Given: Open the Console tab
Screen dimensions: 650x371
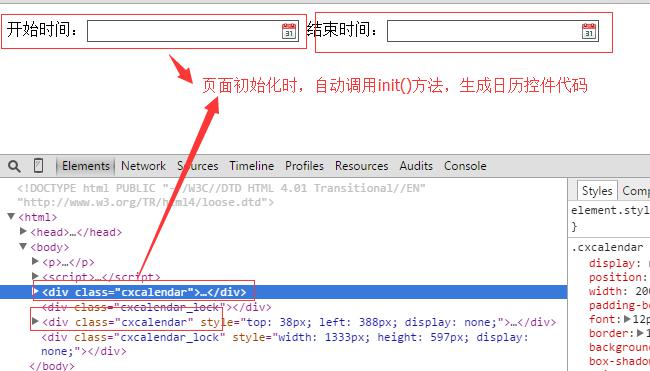Looking at the screenshot, I should [465, 166].
